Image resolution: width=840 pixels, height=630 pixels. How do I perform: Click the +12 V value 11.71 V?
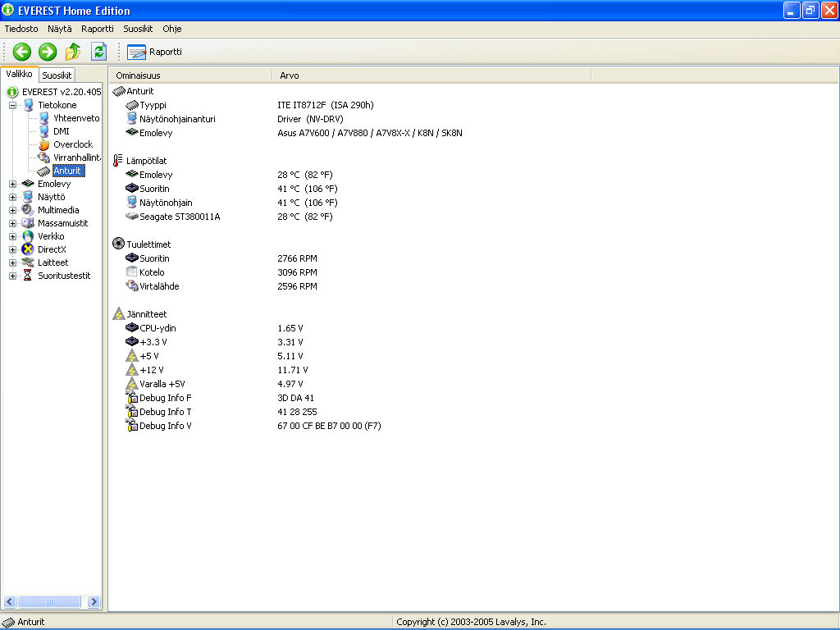[293, 370]
